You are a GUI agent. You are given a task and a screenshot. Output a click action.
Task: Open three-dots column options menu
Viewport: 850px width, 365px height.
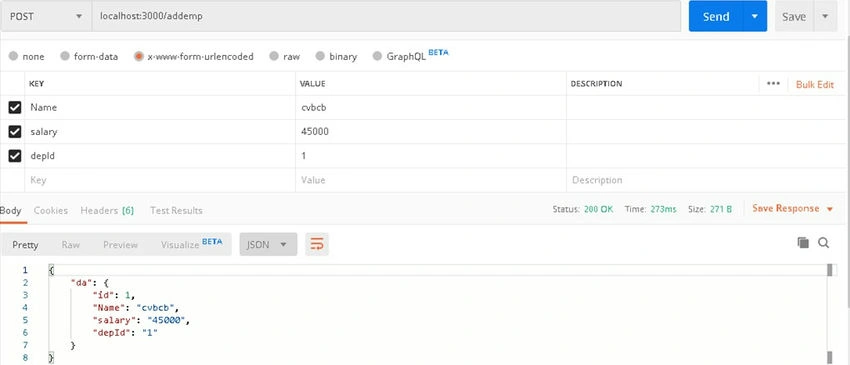point(774,84)
